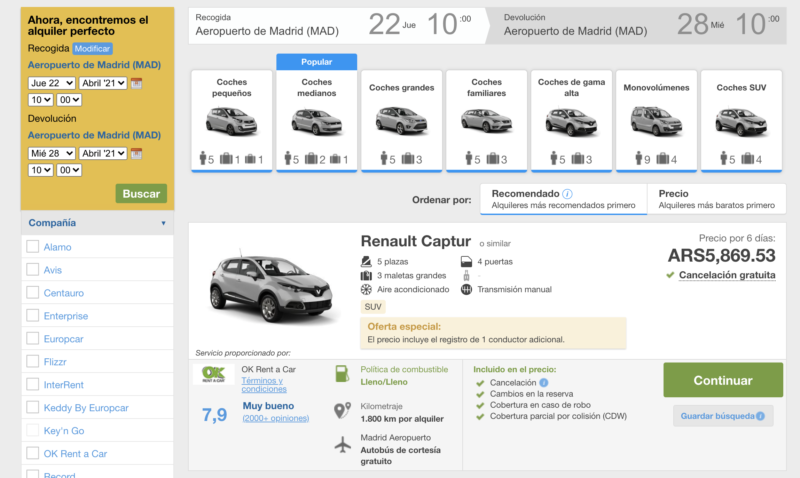Open the Términos y condiciones link

click(x=262, y=385)
